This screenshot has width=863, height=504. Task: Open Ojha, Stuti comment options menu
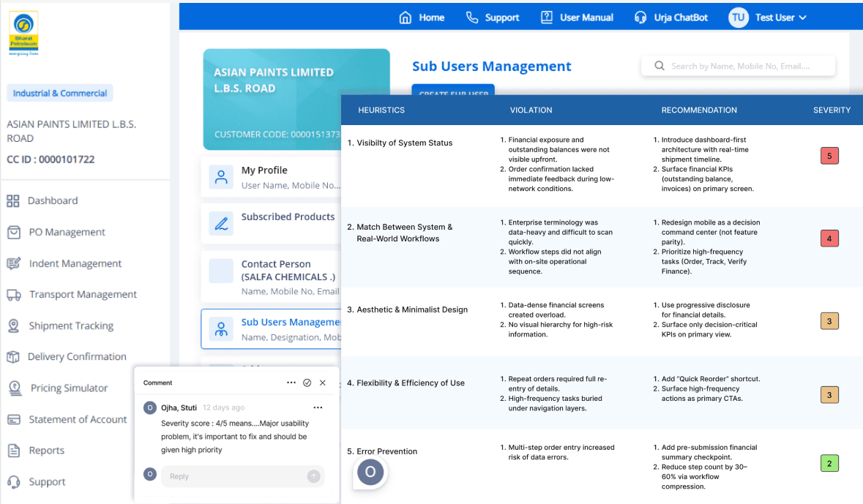coord(318,407)
